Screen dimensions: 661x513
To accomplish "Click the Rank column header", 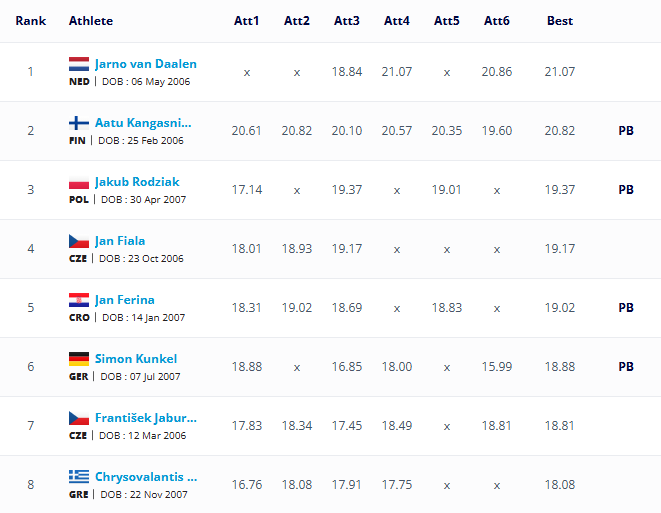I will pos(31,21).
